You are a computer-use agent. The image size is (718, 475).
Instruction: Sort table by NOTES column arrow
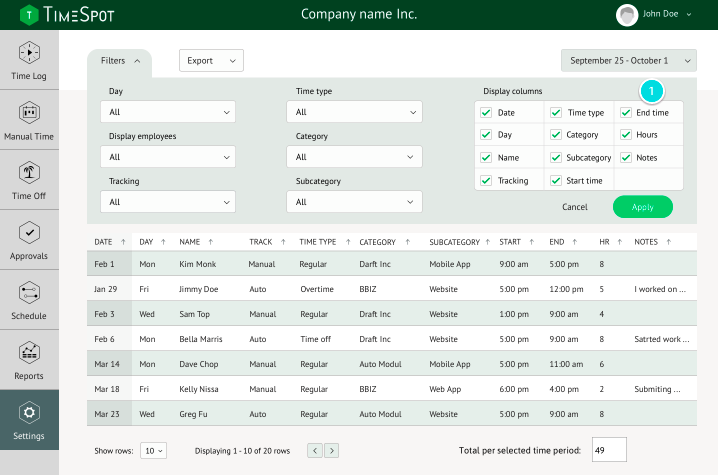pyautogui.click(x=669, y=242)
